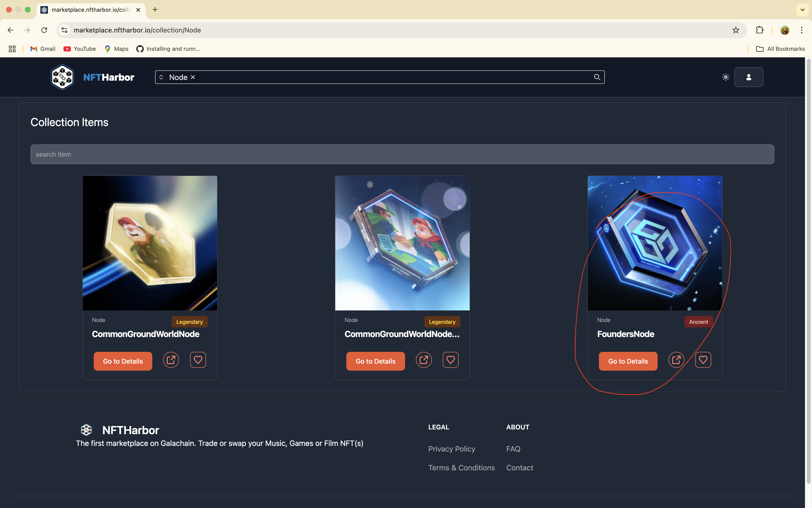Open site information icon in address bar
The height and width of the screenshot is (508, 812).
coord(64,30)
